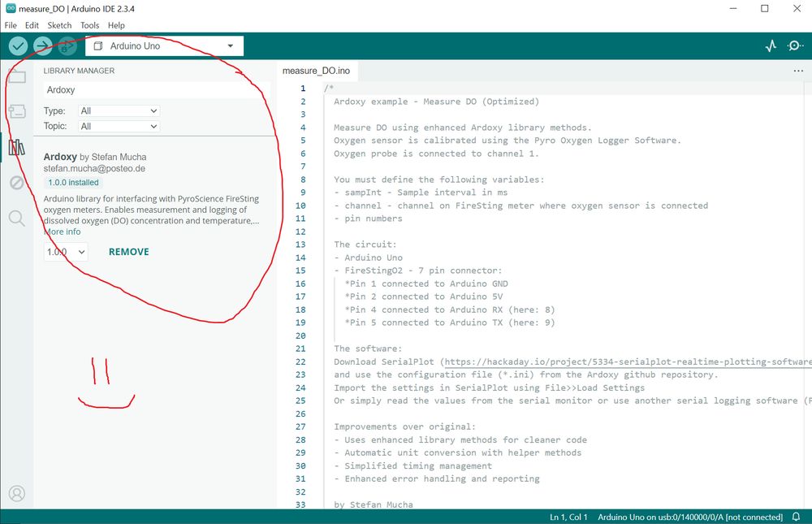
Task: Click the Ln 1, Col 1 status
Action: (x=568, y=518)
